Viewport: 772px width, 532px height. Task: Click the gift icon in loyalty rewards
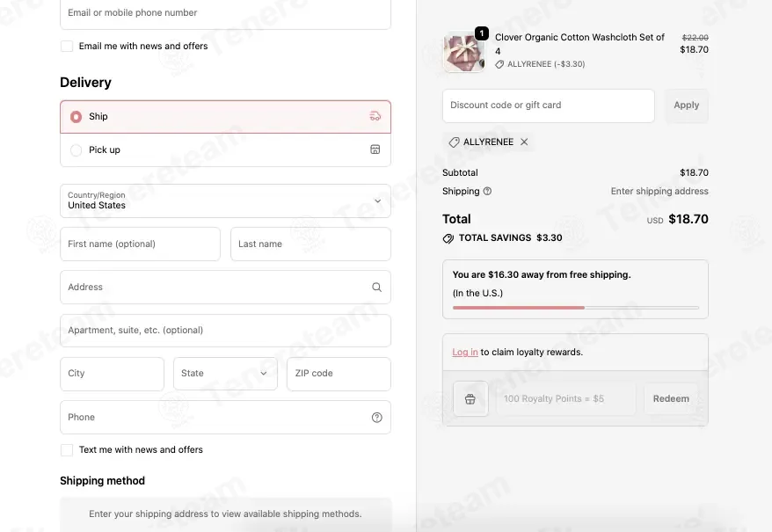[x=470, y=398]
